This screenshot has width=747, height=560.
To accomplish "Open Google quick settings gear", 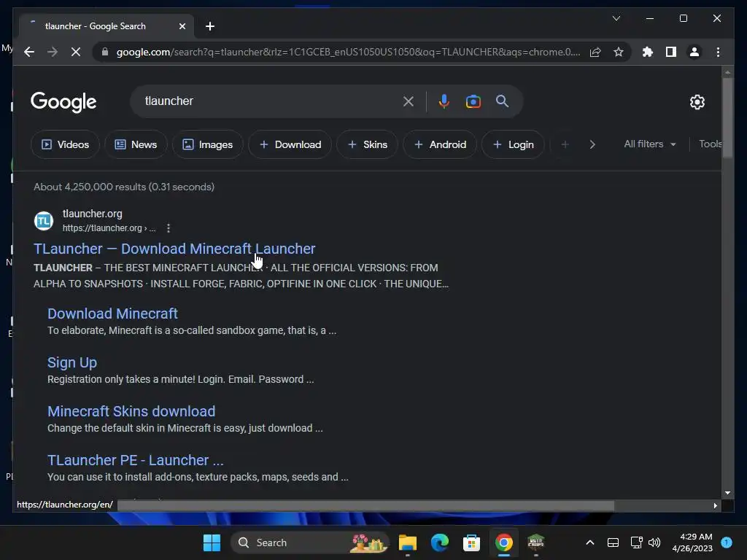I will 697,102.
